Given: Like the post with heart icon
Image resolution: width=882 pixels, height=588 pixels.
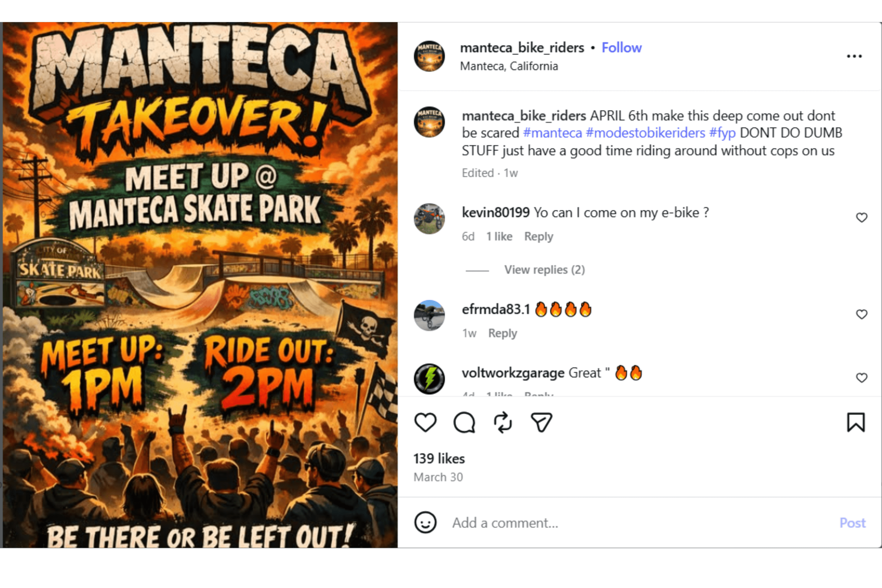Looking at the screenshot, I should pyautogui.click(x=425, y=423).
